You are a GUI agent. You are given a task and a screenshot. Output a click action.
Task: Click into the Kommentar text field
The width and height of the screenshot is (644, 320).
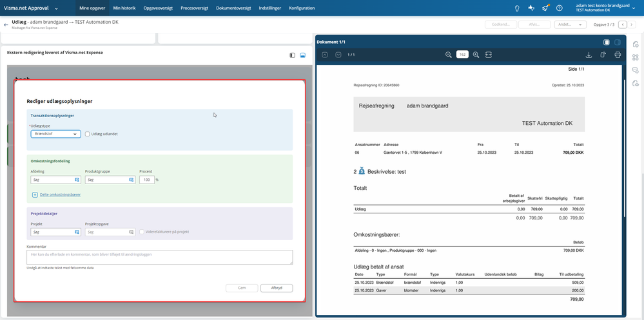click(x=159, y=258)
